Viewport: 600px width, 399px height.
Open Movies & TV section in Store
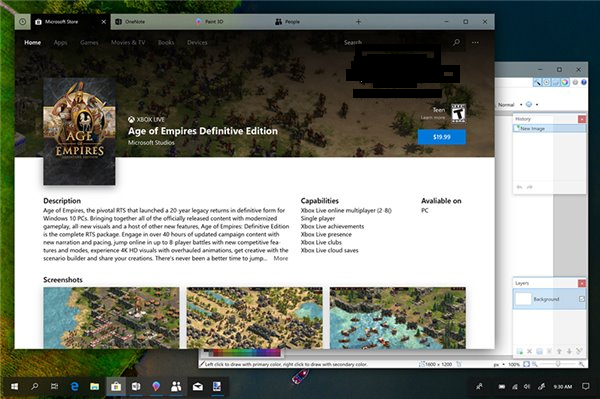pyautogui.click(x=128, y=42)
